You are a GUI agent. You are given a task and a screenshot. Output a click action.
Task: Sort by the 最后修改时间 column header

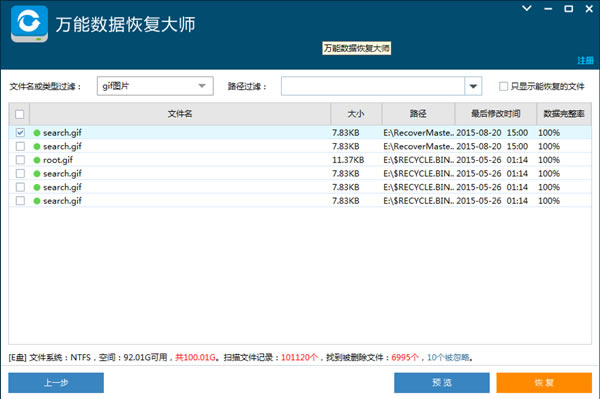point(496,114)
